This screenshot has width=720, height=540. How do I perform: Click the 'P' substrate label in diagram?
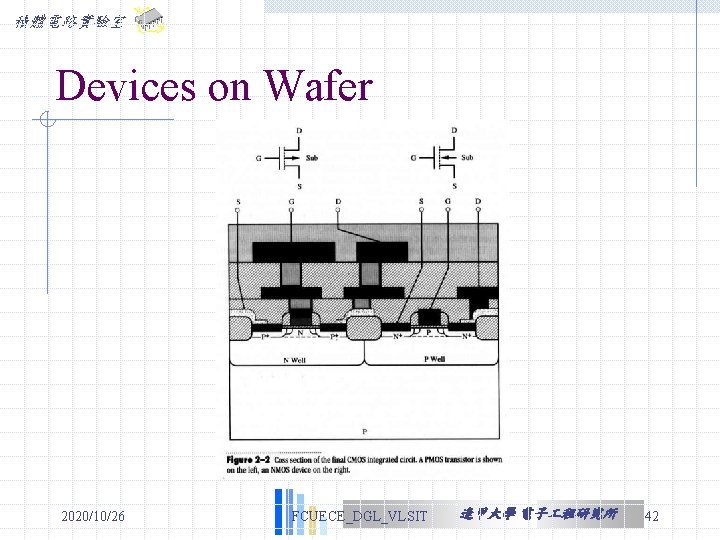click(x=365, y=431)
